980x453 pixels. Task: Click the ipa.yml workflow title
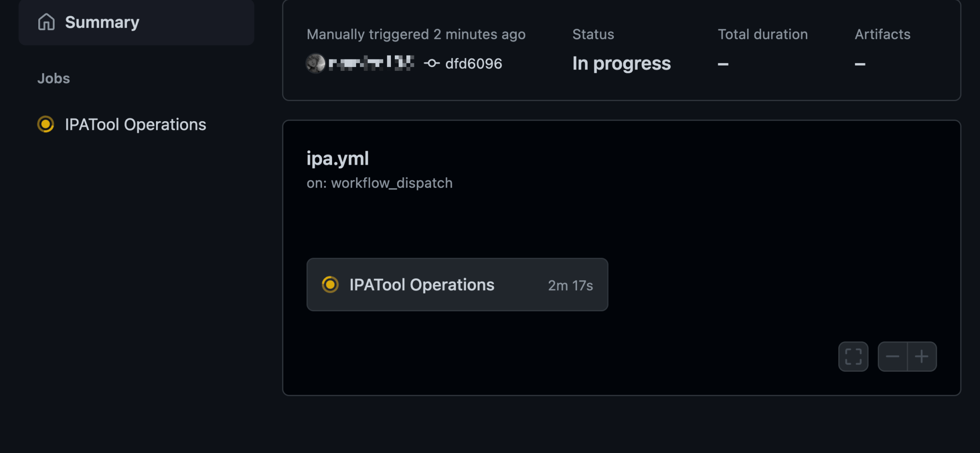tap(337, 158)
